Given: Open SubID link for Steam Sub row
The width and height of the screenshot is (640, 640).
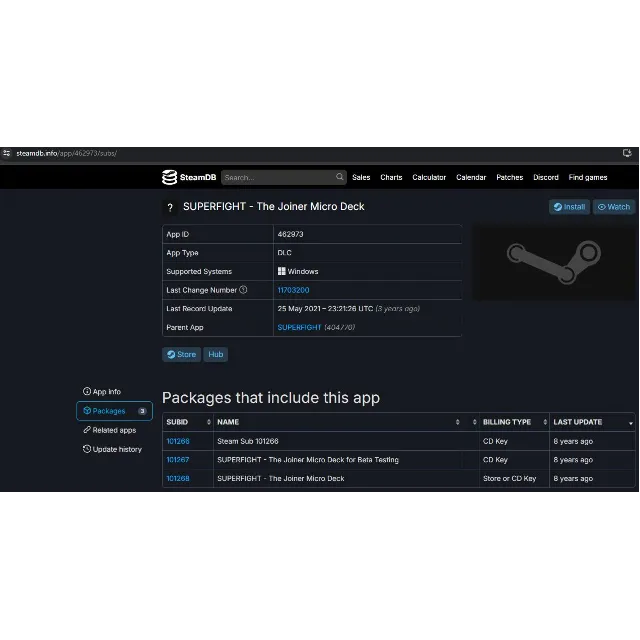Looking at the screenshot, I should click(178, 441).
